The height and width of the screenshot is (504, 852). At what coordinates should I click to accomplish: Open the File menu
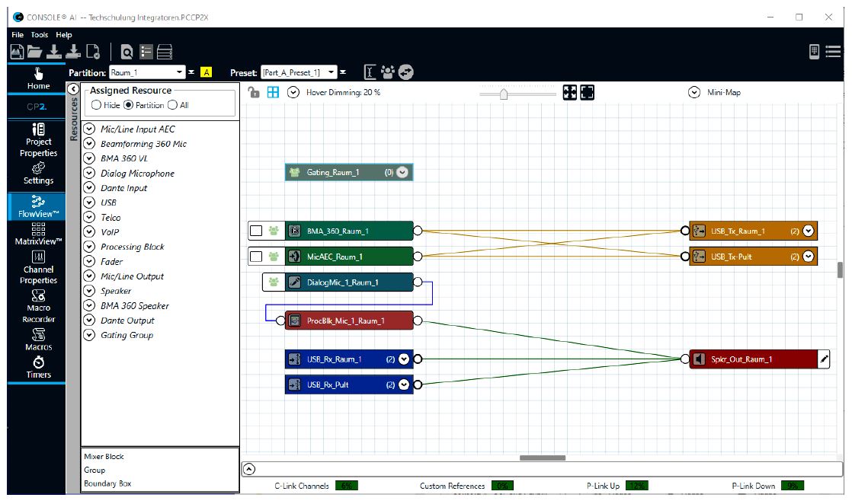tap(18, 35)
